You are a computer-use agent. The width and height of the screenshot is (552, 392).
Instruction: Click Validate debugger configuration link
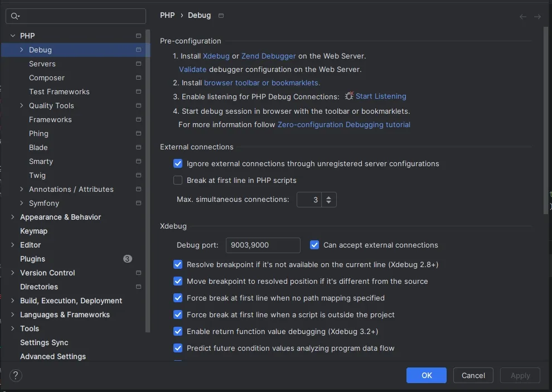[x=192, y=69]
